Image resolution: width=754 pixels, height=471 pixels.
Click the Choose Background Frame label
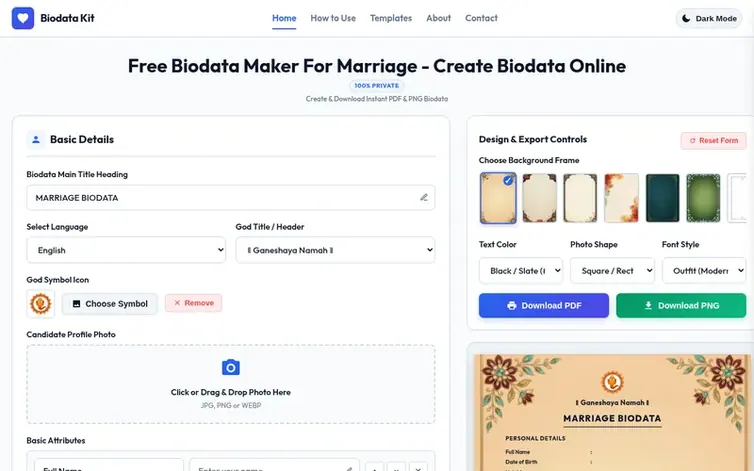529,160
